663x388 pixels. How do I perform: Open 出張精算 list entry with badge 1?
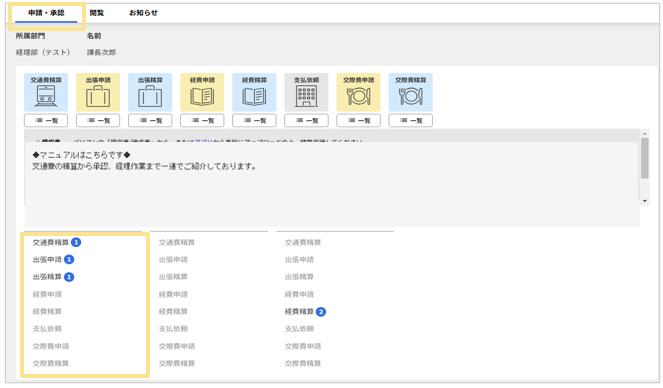[x=53, y=277]
